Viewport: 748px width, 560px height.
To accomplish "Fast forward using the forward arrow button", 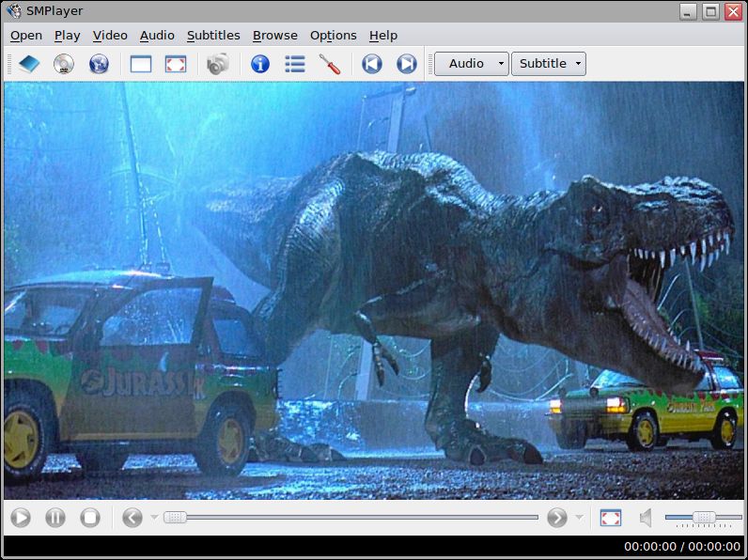I will pyautogui.click(x=557, y=518).
